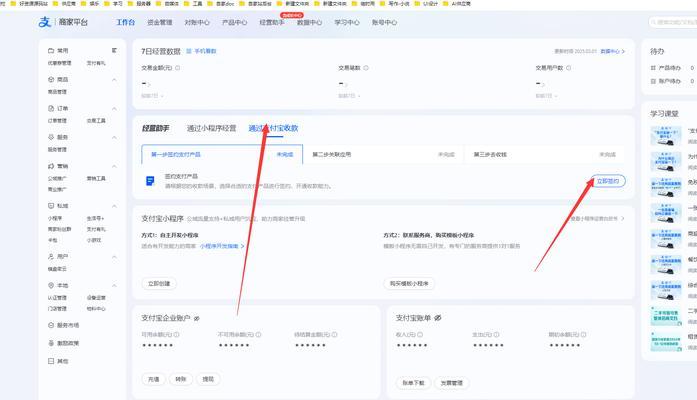Image resolution: width=697 pixels, height=400 pixels.
Task: Collapse the sidebar using the fold icon
Action: click(x=114, y=51)
